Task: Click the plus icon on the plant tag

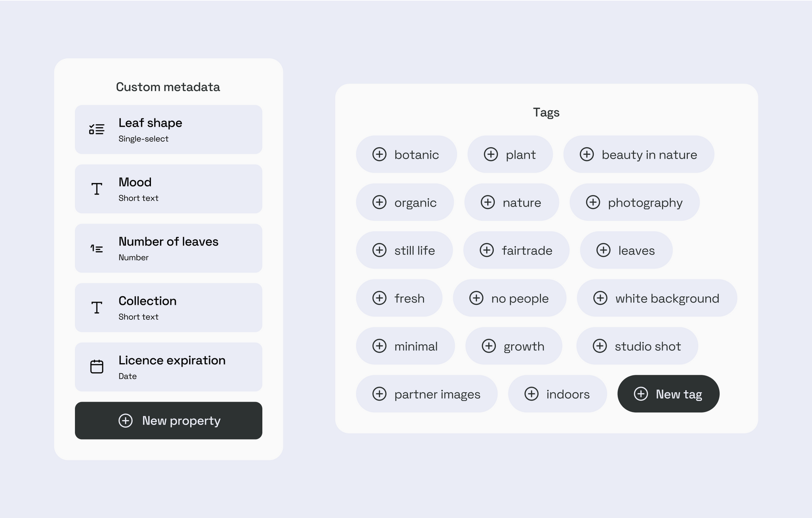Action: [491, 154]
